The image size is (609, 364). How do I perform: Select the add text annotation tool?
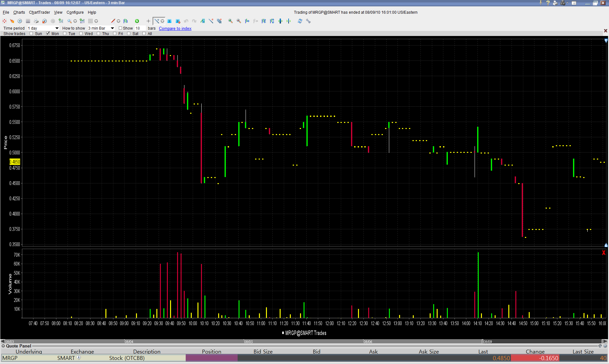click(x=169, y=21)
